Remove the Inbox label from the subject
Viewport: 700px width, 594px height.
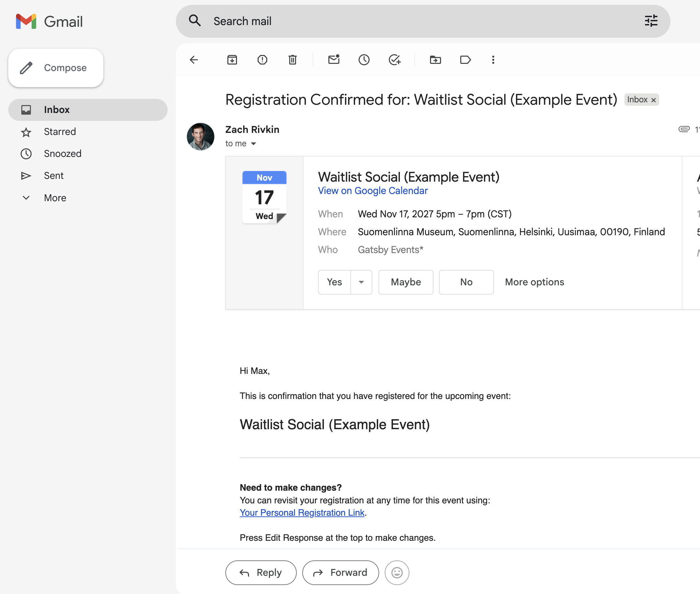coord(654,100)
